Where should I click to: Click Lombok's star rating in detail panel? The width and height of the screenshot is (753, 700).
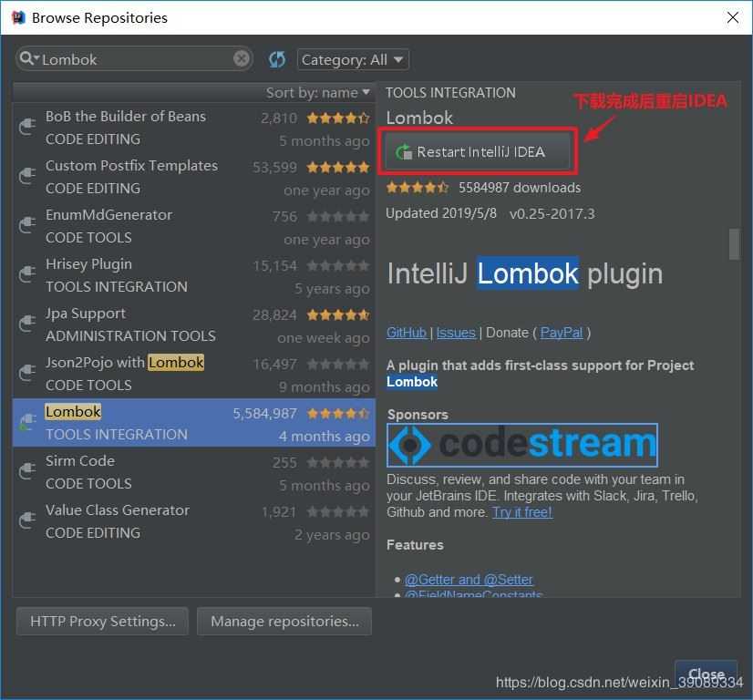418,188
